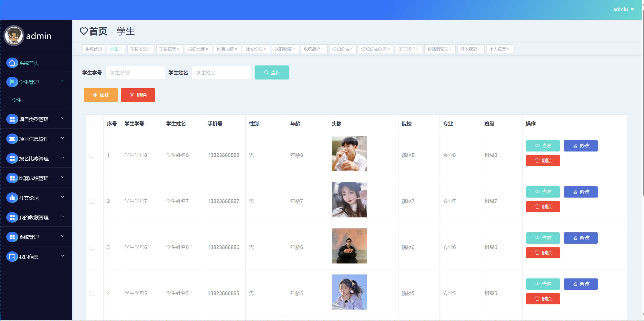Click the card icon for 我的信息
644x321 pixels.
[x=12, y=256]
